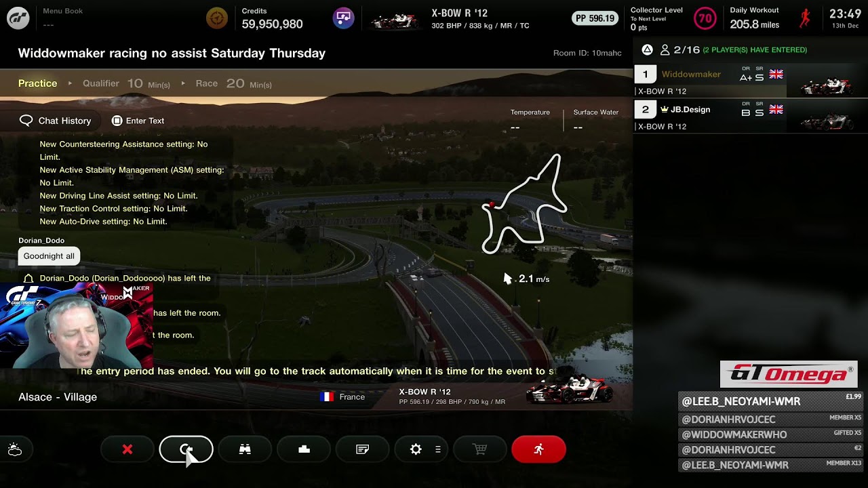Click the purple garage icon in top bar

tap(343, 18)
